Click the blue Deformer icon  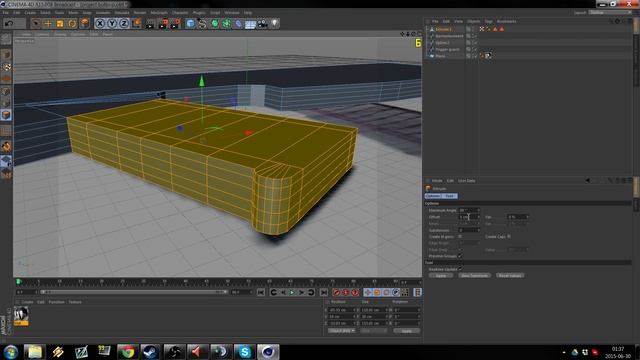pos(238,24)
